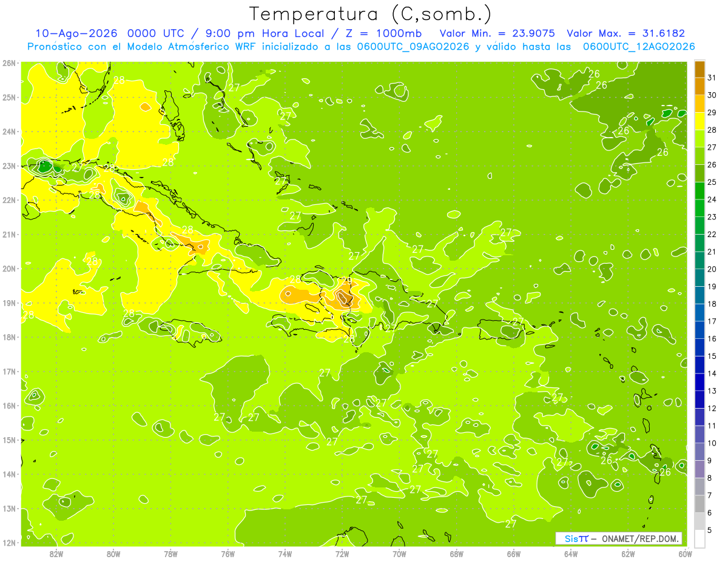
Task: Click the 82W longitude axis label
Action: [56, 554]
